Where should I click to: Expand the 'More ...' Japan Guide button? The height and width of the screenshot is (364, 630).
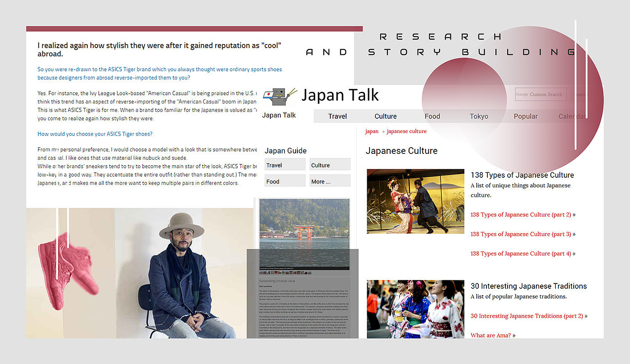(330, 181)
